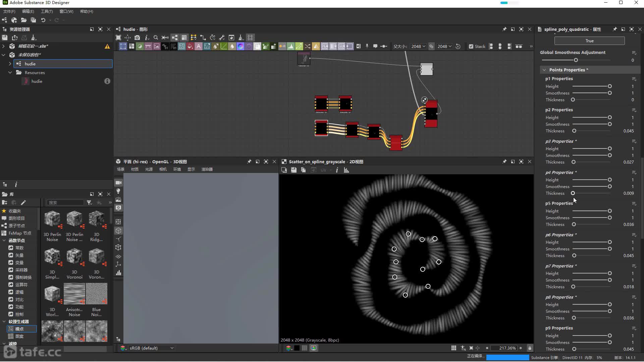Save the 2D view image with disk icon
Image resolution: width=644 pixels, height=362 pixels.
click(294, 170)
